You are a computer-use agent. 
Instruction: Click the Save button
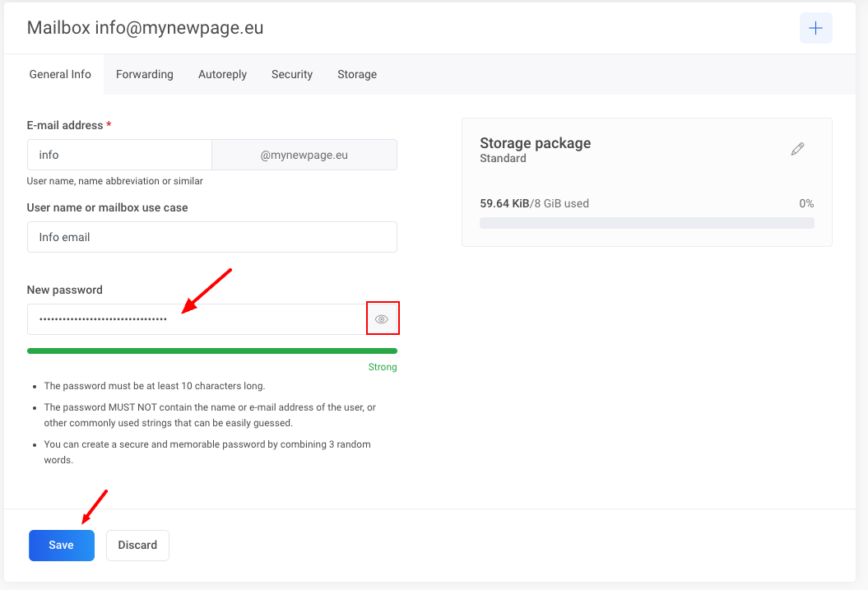pos(62,545)
